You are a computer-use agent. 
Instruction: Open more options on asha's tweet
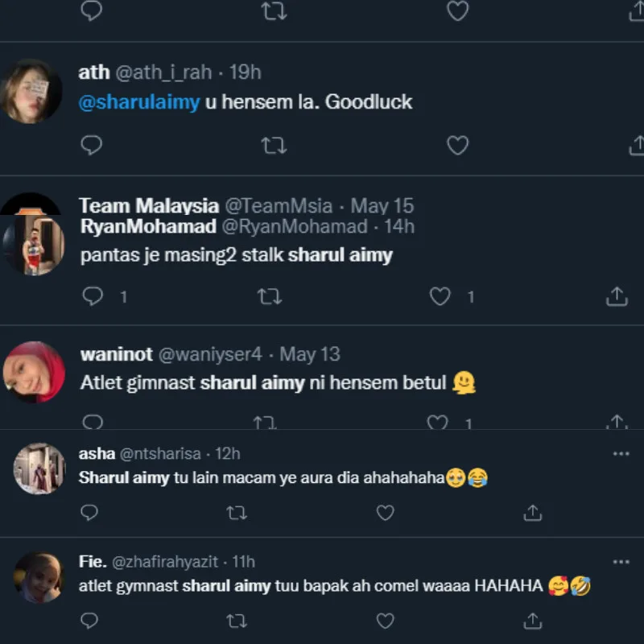coord(621,454)
